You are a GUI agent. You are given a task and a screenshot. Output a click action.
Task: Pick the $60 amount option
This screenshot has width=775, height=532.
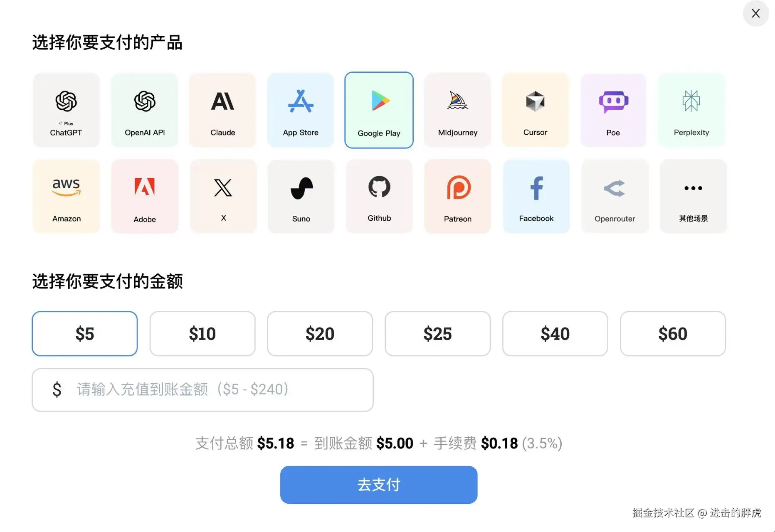[673, 334]
